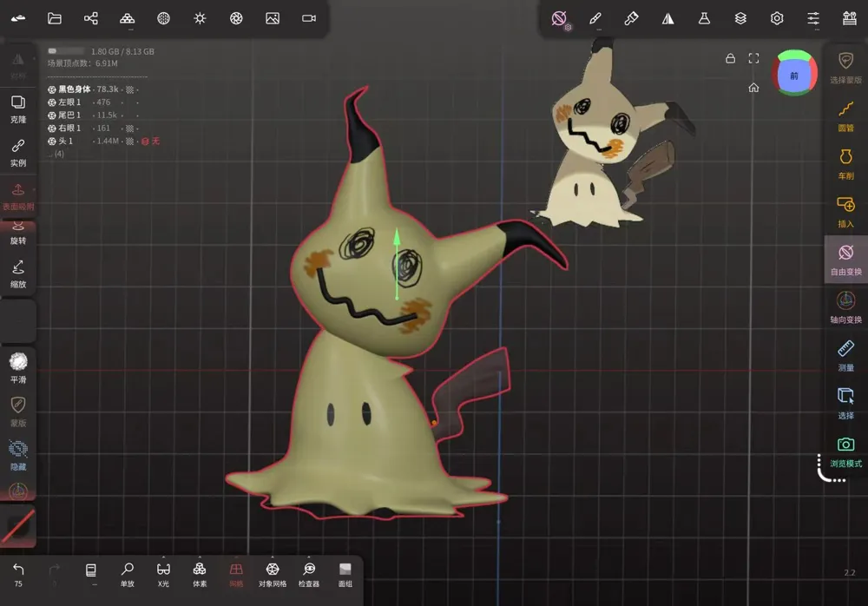Toggle 对象网格 wireframe display

pyautogui.click(x=273, y=575)
